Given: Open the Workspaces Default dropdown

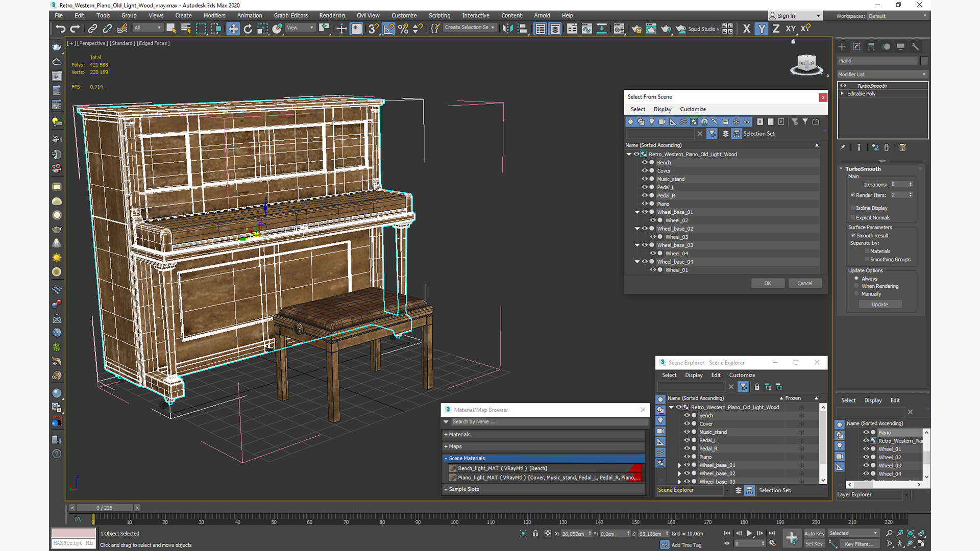Looking at the screenshot, I should [x=897, y=16].
